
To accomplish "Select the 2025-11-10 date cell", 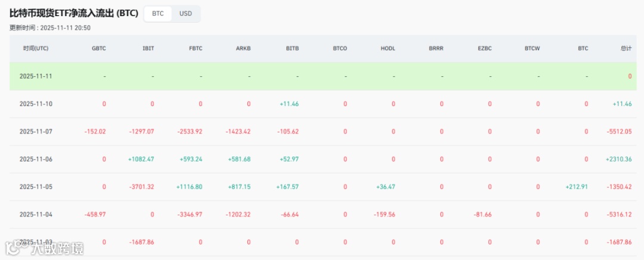I will point(36,104).
